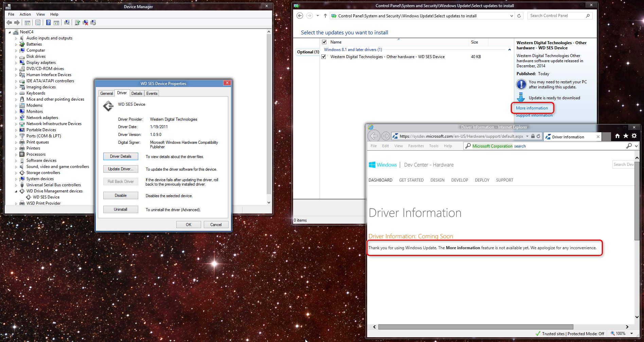
Task: Collapse the Windows 8.1 and later drivers group
Action: (x=509, y=50)
